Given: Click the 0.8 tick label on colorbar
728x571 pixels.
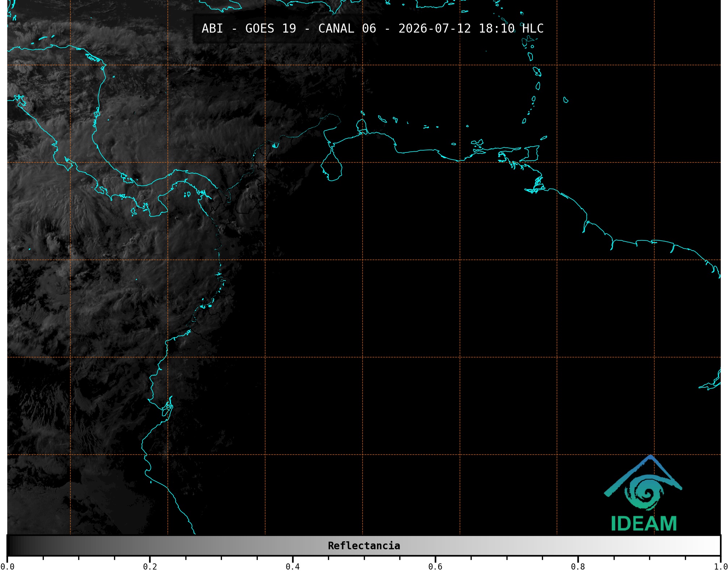Looking at the screenshot, I should [578, 567].
